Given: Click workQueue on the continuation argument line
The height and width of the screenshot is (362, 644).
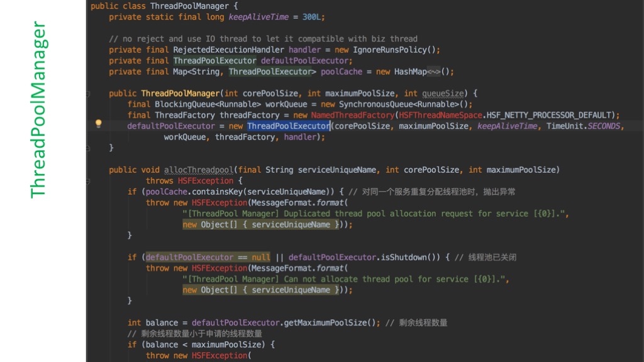Looking at the screenshot, I should (x=184, y=137).
